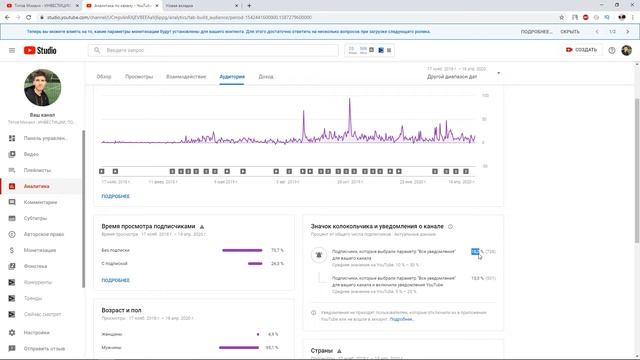
Task: Click the bell icon in the notifications card
Action: (x=319, y=255)
